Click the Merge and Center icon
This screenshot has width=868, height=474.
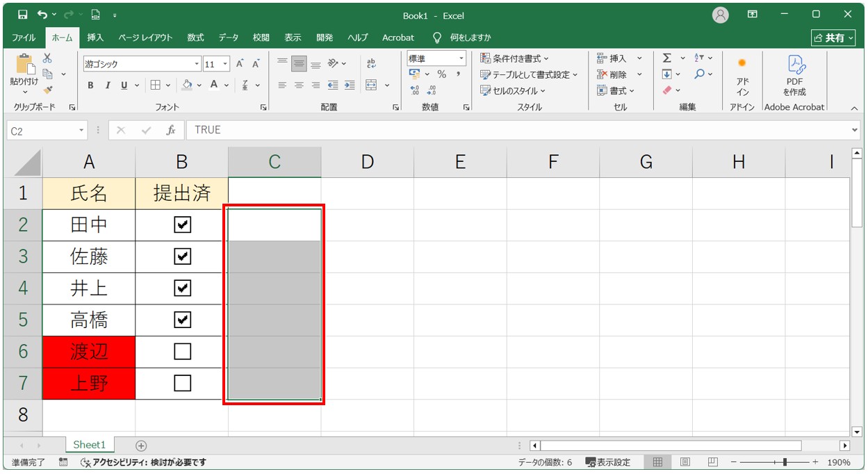[x=371, y=85]
